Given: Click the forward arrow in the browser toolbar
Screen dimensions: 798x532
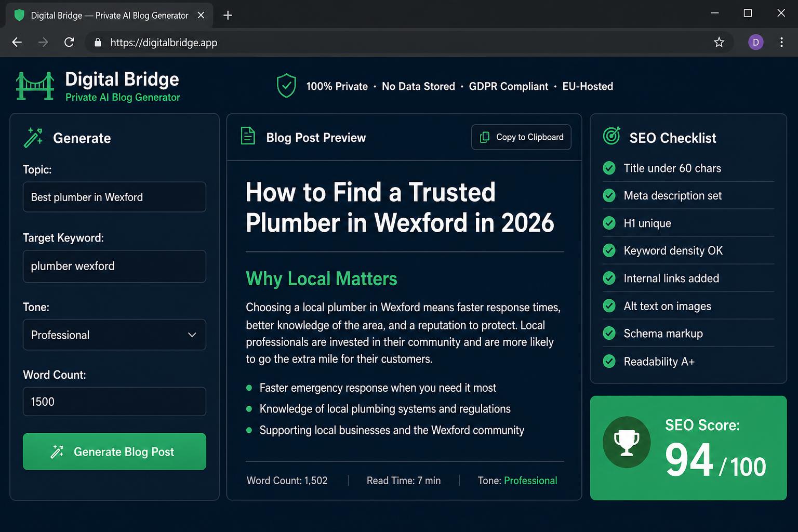Looking at the screenshot, I should pyautogui.click(x=43, y=43).
